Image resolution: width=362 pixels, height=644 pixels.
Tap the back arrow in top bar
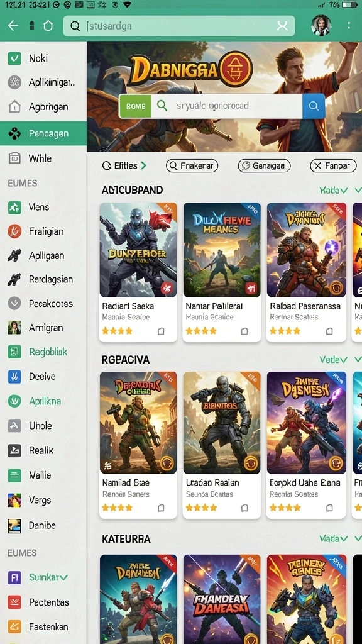click(13, 26)
